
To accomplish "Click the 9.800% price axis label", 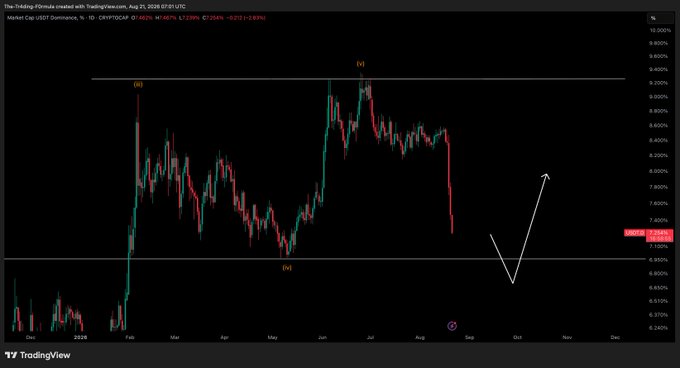I will pyautogui.click(x=658, y=43).
